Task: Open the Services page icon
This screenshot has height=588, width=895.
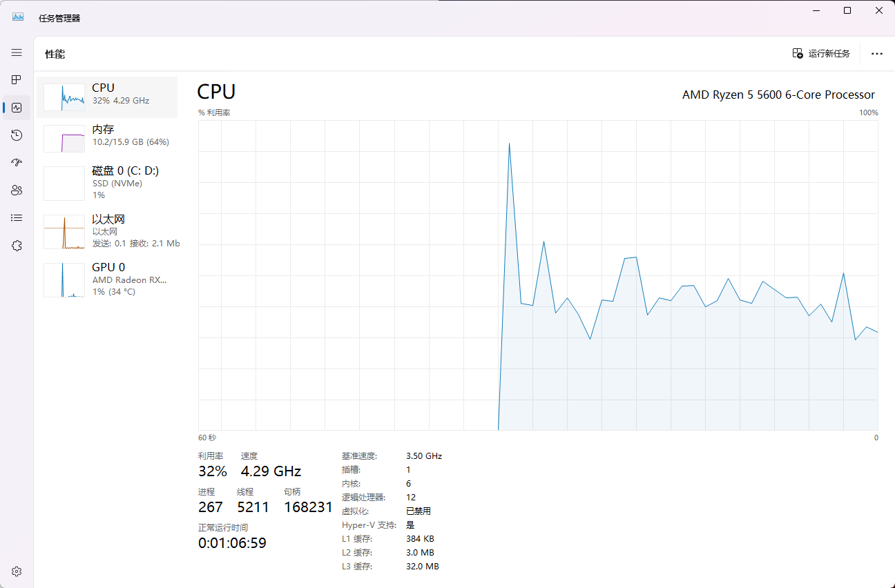Action: [17, 246]
